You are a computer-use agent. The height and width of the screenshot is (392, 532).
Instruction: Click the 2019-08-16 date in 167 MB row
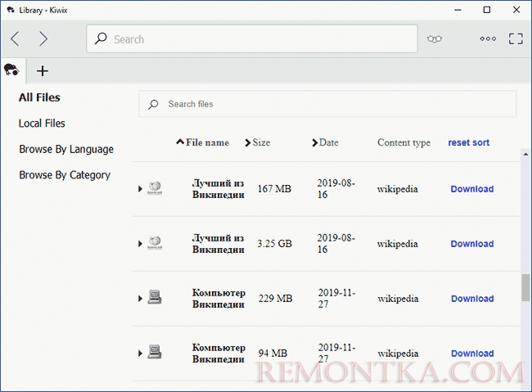336,189
